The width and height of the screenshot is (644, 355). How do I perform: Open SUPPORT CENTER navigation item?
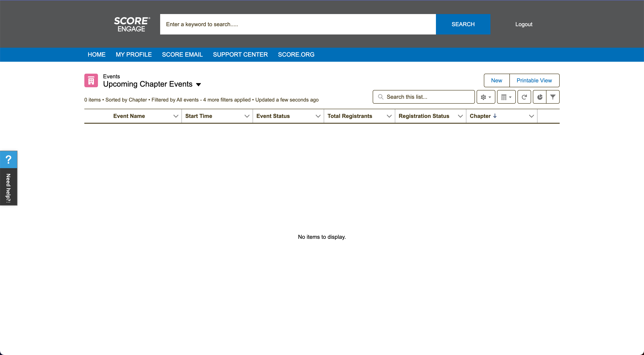point(240,54)
